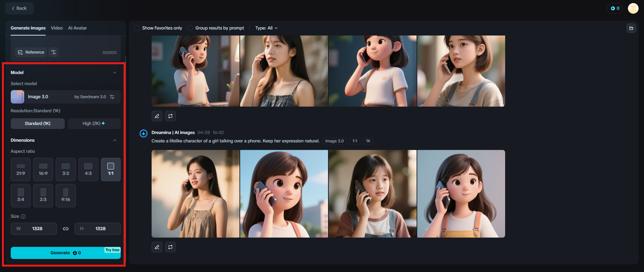
Task: Click the height input field
Action: (x=98, y=229)
